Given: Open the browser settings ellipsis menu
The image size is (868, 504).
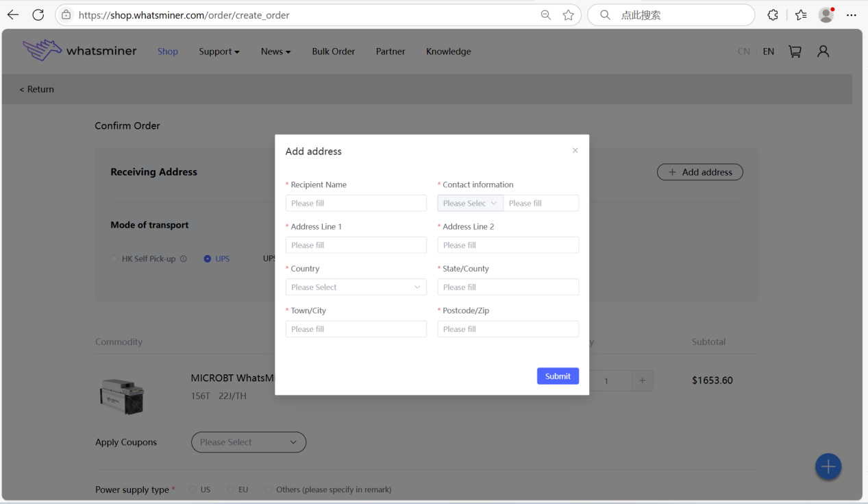Looking at the screenshot, I should click(852, 14).
